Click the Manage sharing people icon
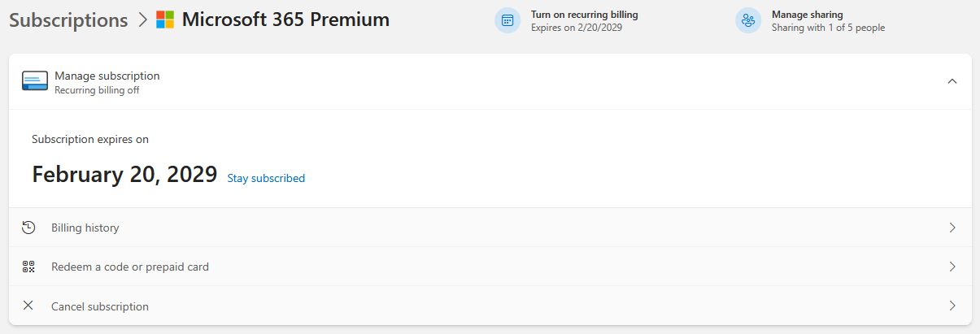Screen dimensions: 980x334 748,20
